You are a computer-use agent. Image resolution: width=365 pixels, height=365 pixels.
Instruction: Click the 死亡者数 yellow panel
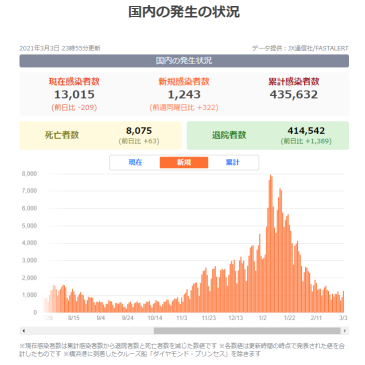101,135
